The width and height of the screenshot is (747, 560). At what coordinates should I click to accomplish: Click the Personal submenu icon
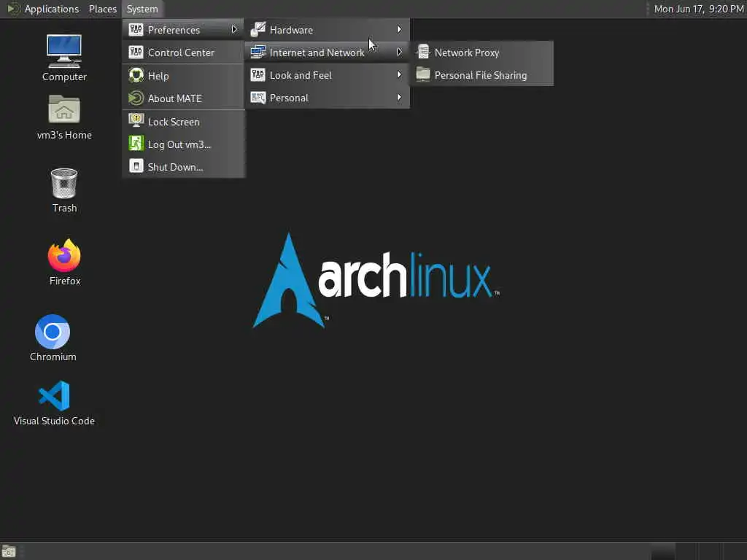pyautogui.click(x=258, y=98)
